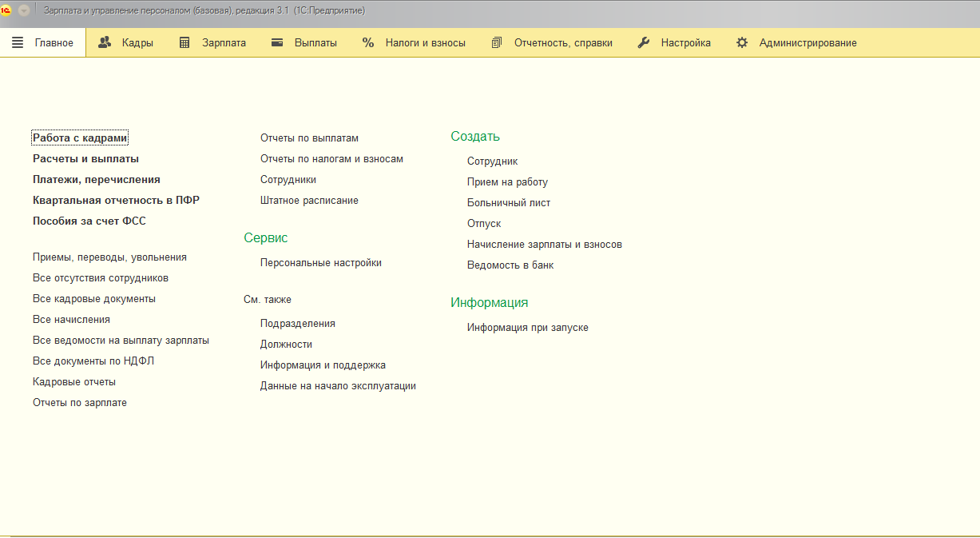
Task: Click the card icon for Выплаты
Action: tap(277, 43)
